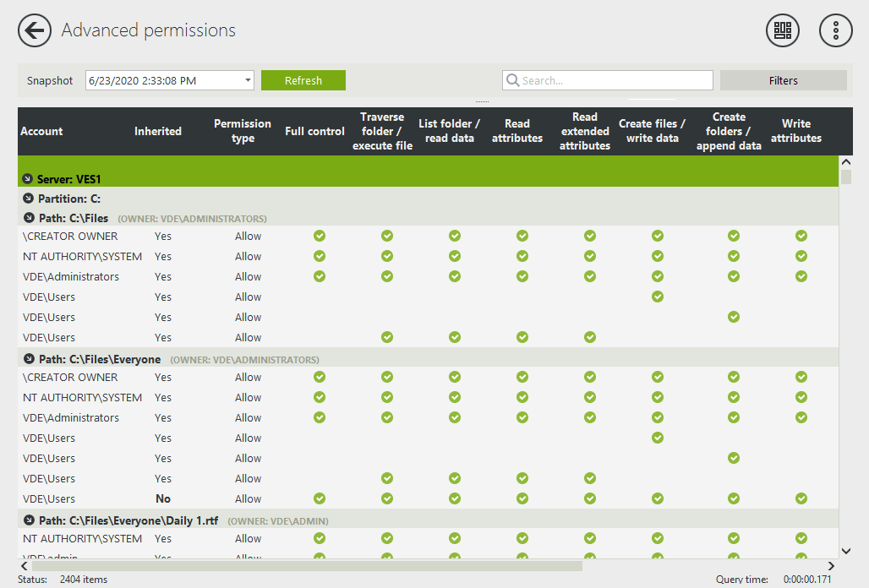Open the Snapshot date dropdown

[x=249, y=80]
